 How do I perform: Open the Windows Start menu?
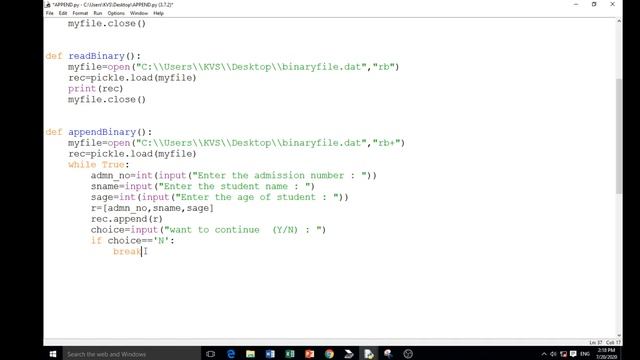point(53,354)
